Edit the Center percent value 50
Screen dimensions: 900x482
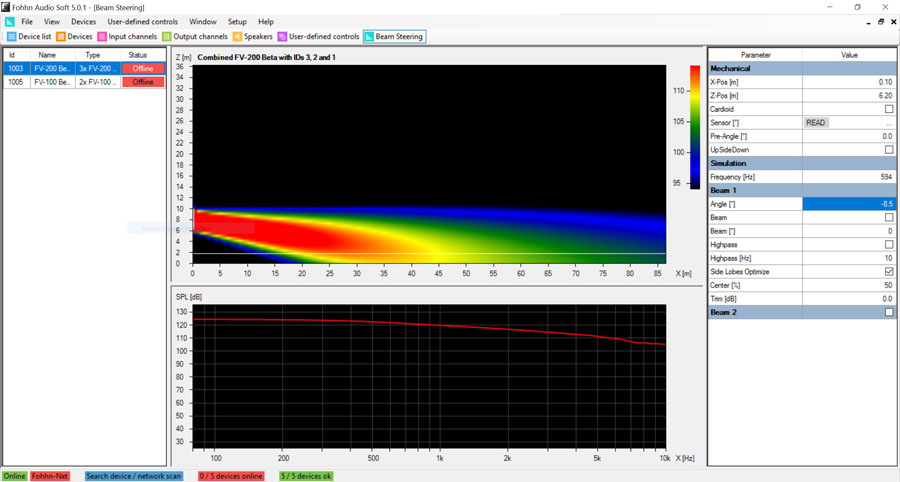[849, 285]
